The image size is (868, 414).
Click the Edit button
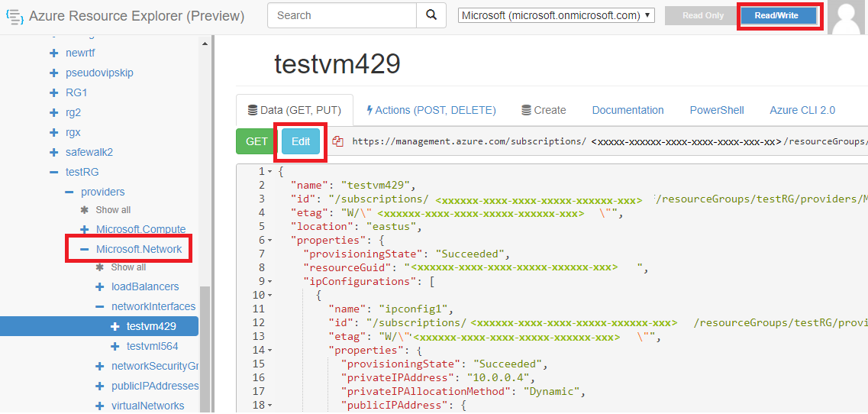coord(301,141)
